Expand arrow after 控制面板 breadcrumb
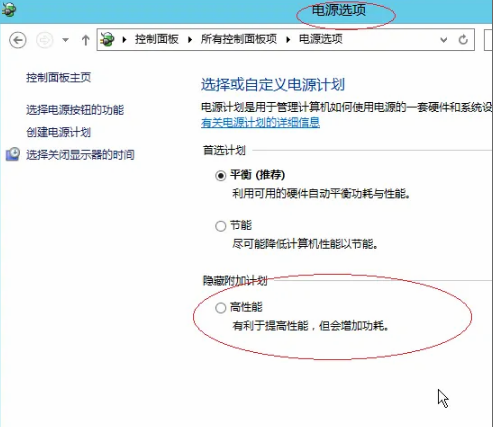 pos(190,40)
